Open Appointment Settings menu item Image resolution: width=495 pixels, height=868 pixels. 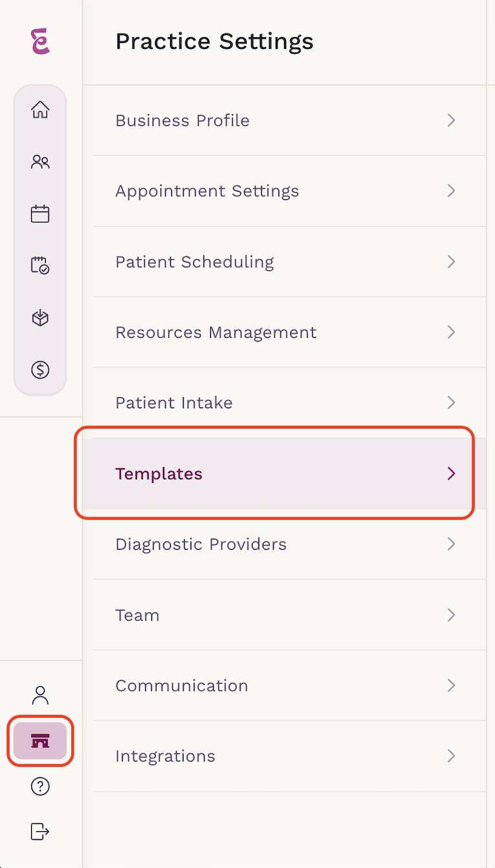coord(290,191)
